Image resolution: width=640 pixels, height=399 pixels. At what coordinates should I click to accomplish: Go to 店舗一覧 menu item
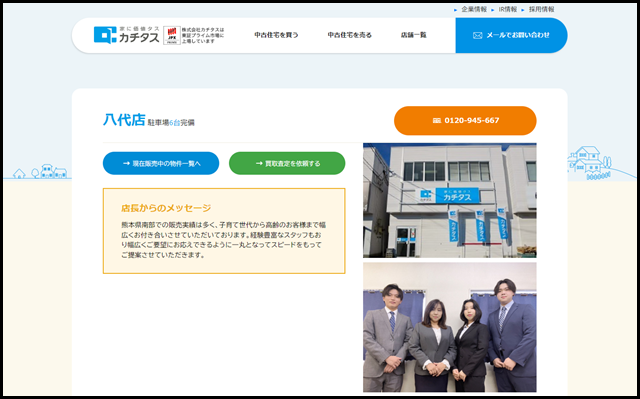point(413,35)
